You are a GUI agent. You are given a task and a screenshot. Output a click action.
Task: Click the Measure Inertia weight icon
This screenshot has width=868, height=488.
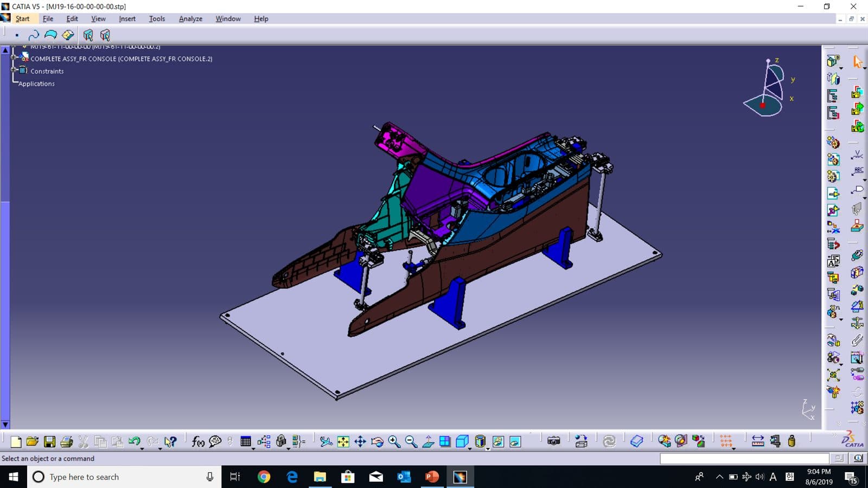(x=792, y=441)
